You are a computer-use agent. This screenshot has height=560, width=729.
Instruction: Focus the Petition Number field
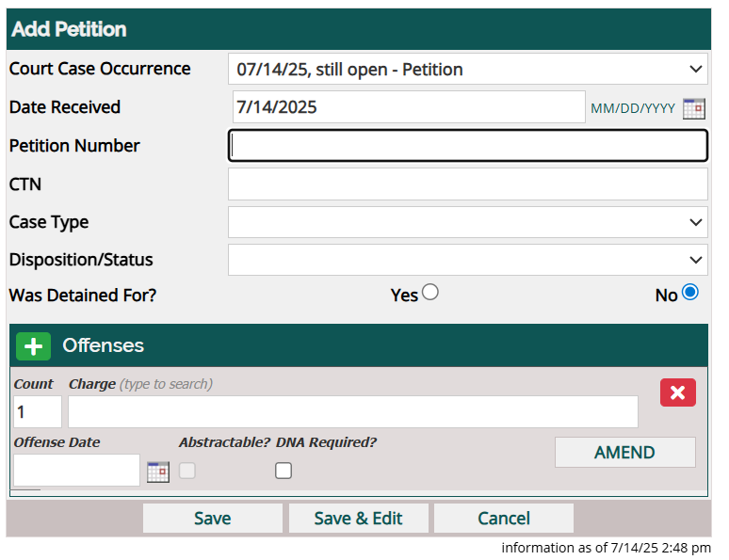468,146
